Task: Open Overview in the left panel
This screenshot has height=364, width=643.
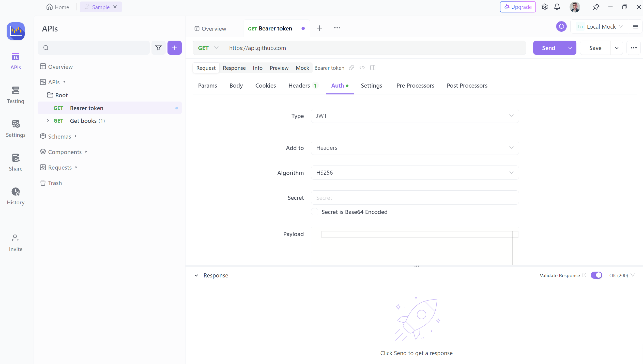Action: [x=56, y=67]
